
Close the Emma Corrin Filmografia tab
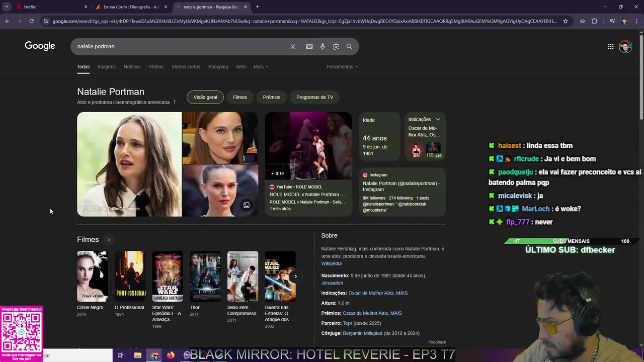[x=166, y=7]
